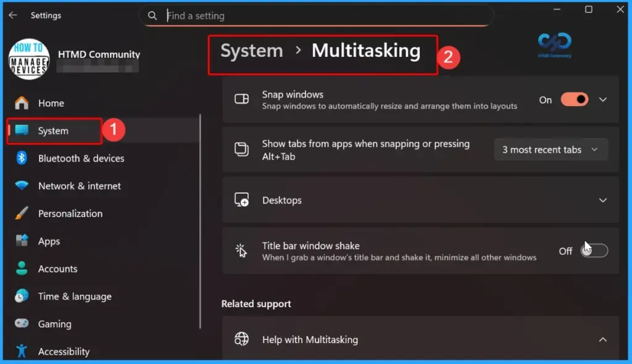Click the Find a setting search box
632x364 pixels.
(x=317, y=15)
